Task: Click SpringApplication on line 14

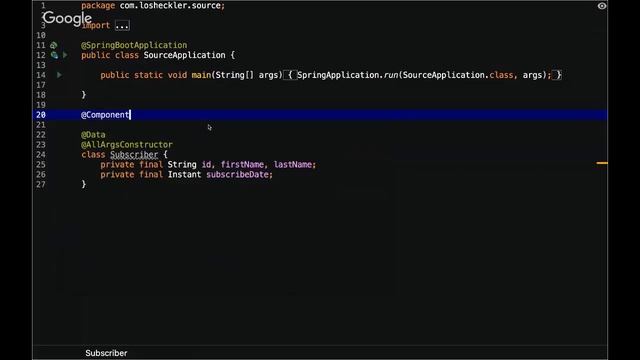Action: coord(338,75)
